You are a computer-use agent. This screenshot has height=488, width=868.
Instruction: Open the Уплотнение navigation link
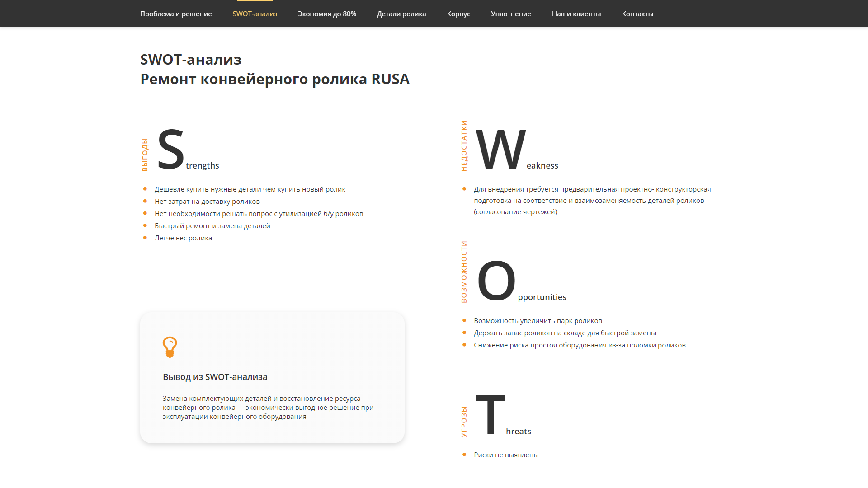click(x=511, y=14)
